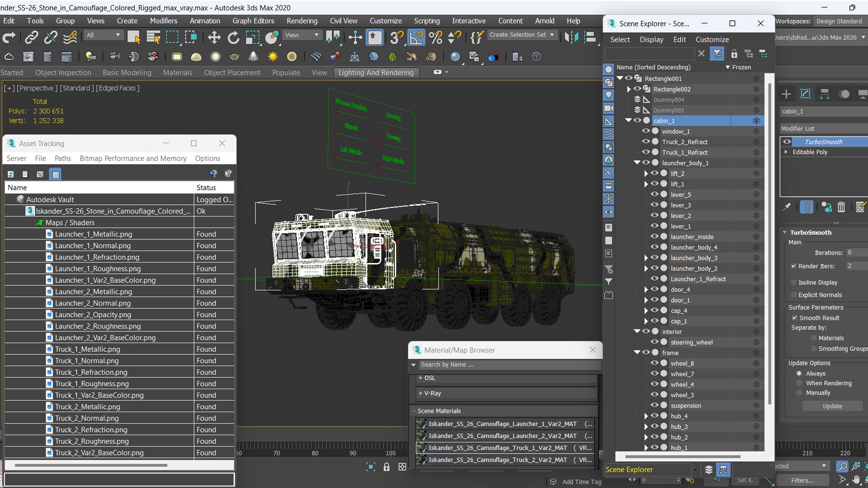The width and height of the screenshot is (868, 488).
Task: Toggle visibility eye of steering_wheel
Action: 654,342
